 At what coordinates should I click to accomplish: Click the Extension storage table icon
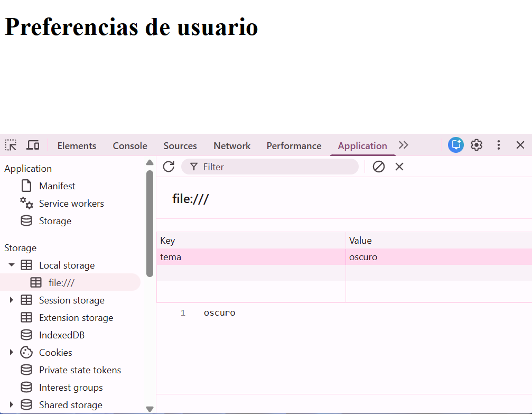pos(26,317)
